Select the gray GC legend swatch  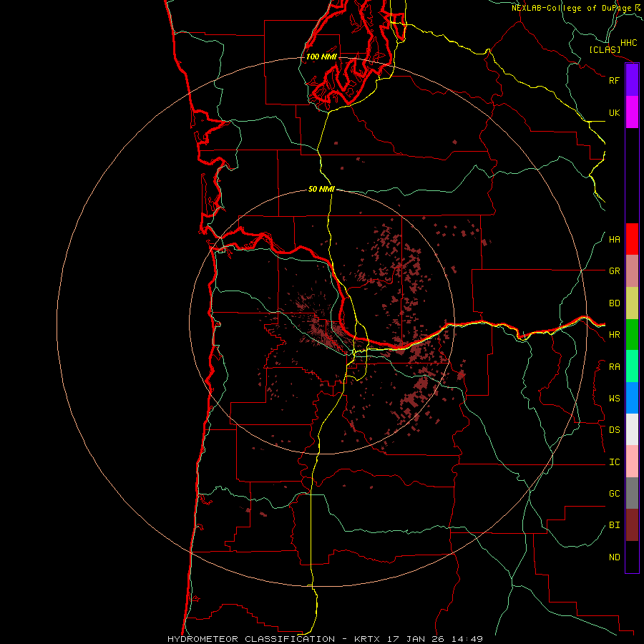[632, 493]
